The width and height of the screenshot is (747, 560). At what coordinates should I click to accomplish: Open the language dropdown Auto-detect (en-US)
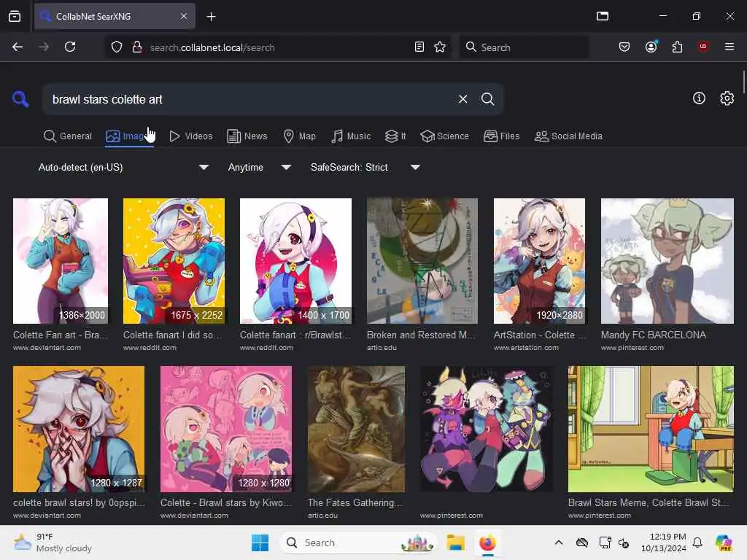(x=123, y=167)
